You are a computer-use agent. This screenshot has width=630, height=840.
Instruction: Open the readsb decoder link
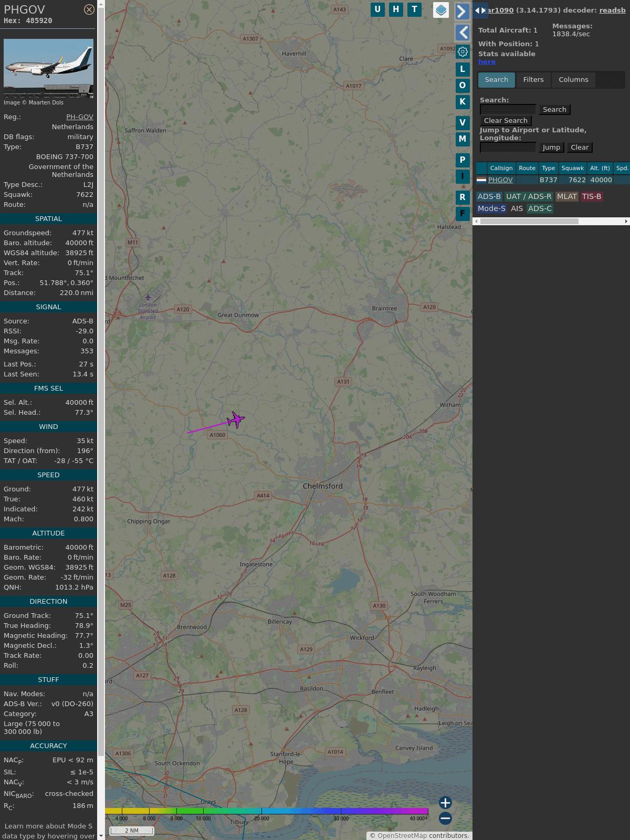(612, 10)
